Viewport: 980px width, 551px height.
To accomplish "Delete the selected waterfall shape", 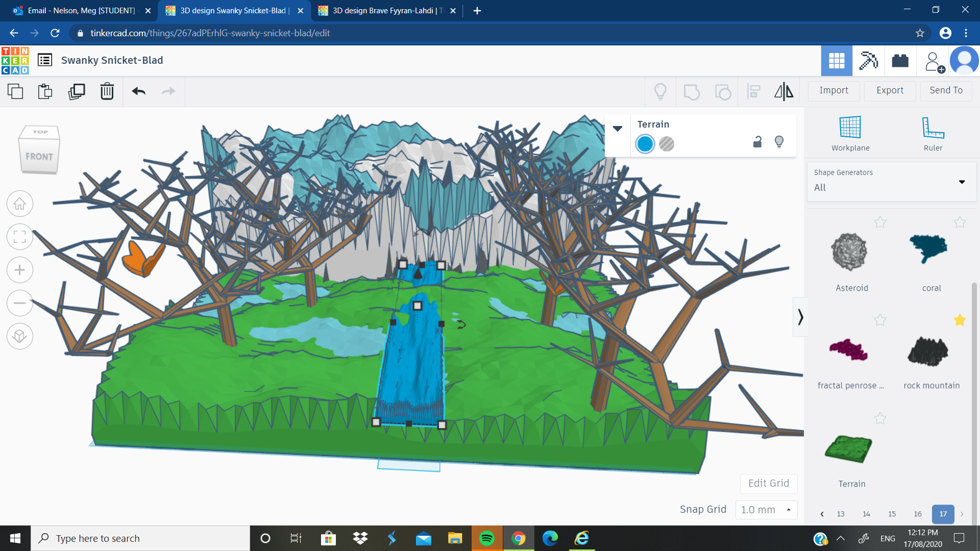I will click(107, 91).
